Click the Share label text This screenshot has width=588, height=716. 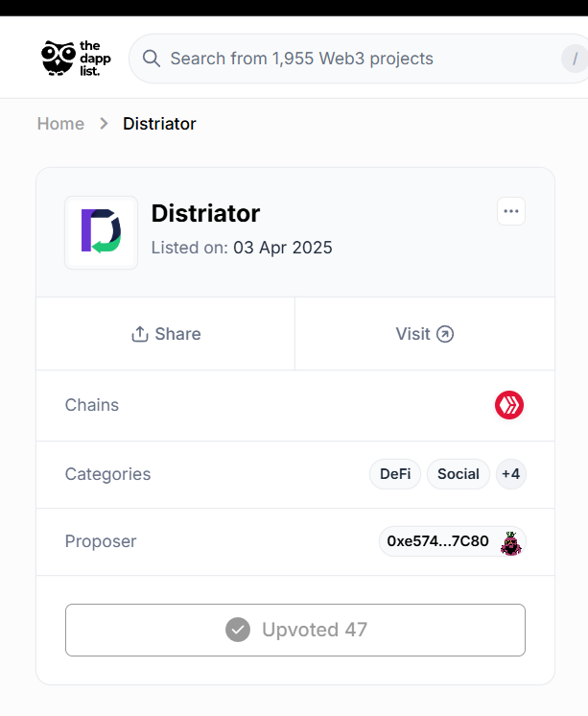click(177, 334)
